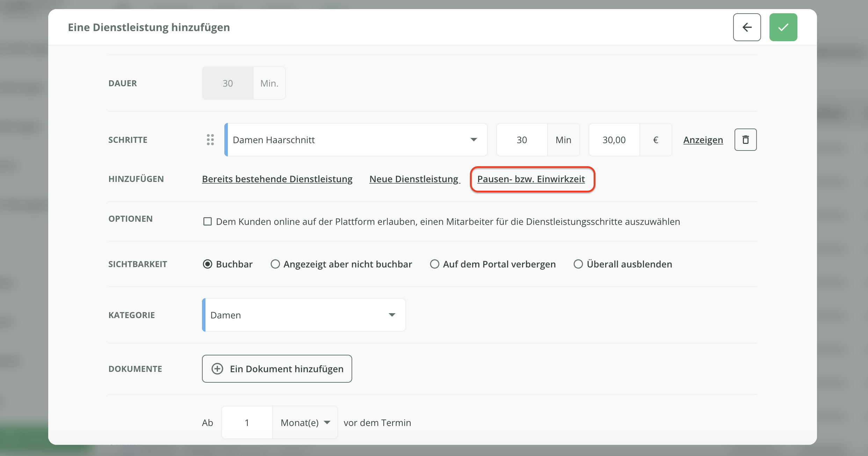The height and width of the screenshot is (456, 868).
Task: Grab the step drag handle dots
Action: pyautogui.click(x=210, y=140)
